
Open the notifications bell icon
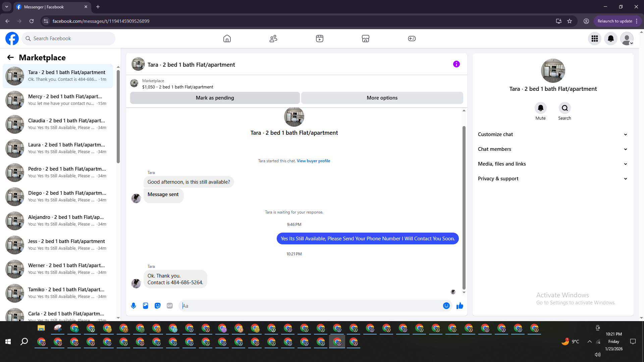click(611, 39)
